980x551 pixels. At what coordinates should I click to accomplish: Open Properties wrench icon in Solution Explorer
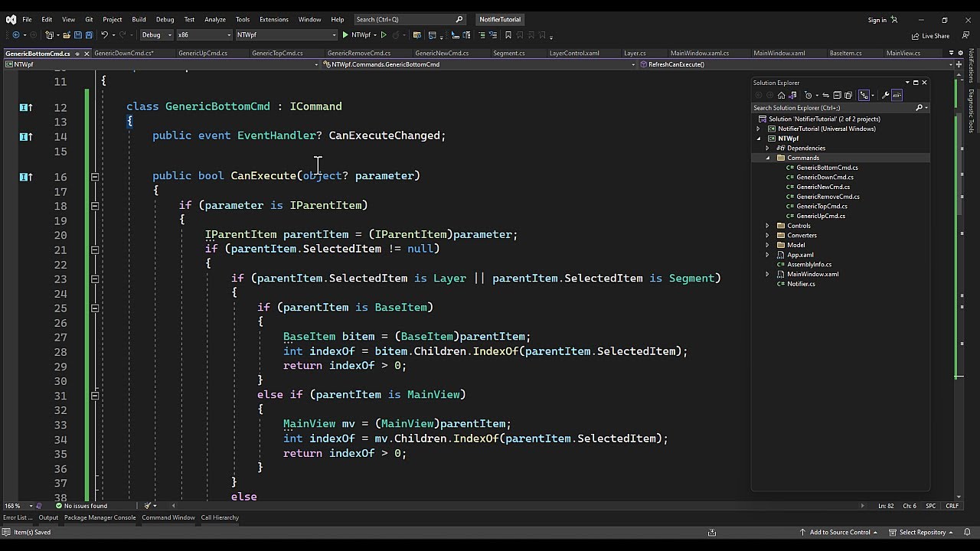(x=886, y=95)
